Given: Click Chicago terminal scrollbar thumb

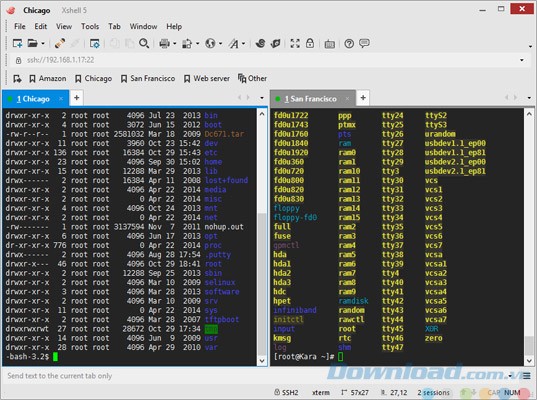Looking at the screenshot, I should pyautogui.click(x=262, y=283).
